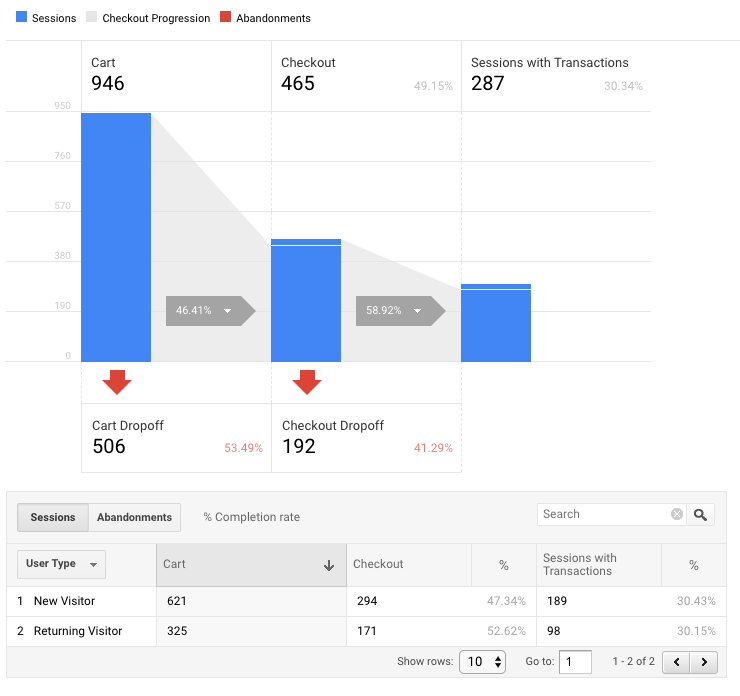Change the Show rows selector
Viewport: 740px width, 696px height.
[482, 662]
